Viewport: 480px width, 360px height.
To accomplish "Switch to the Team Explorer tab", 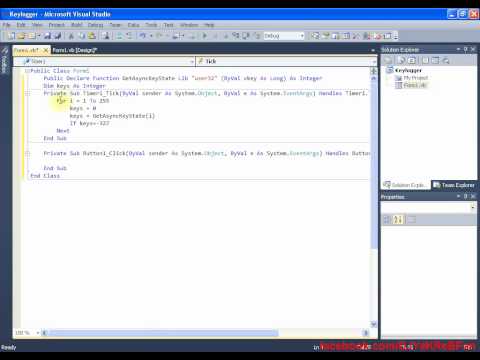I will 454,185.
